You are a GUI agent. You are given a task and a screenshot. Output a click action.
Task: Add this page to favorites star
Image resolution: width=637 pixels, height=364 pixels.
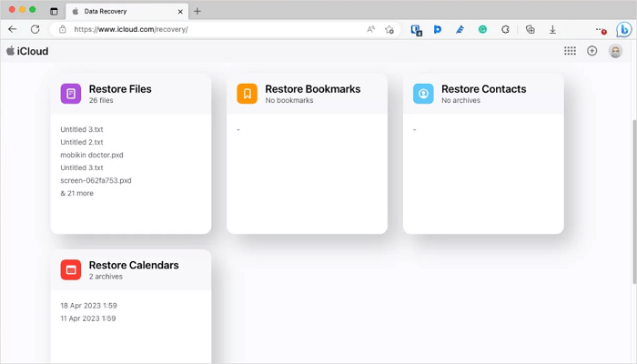coord(389,29)
